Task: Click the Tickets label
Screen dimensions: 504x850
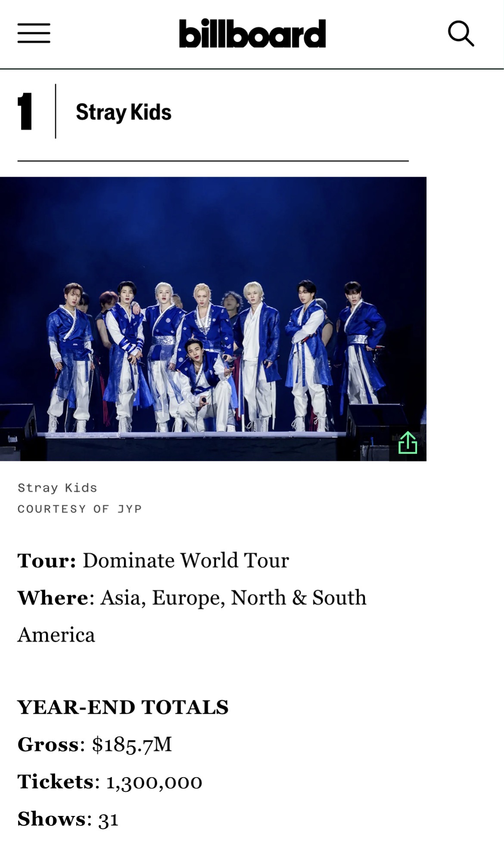Action: (56, 781)
